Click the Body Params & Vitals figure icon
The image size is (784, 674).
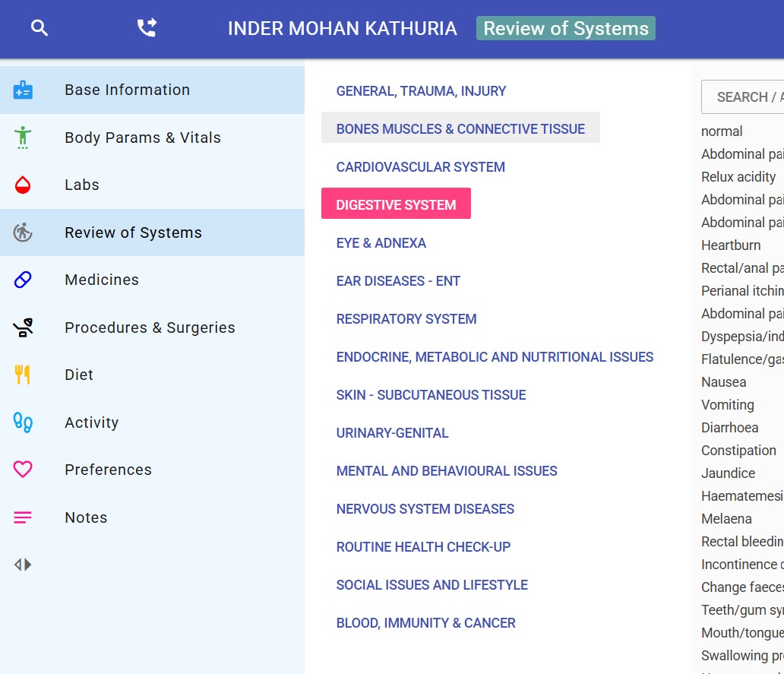(x=23, y=138)
